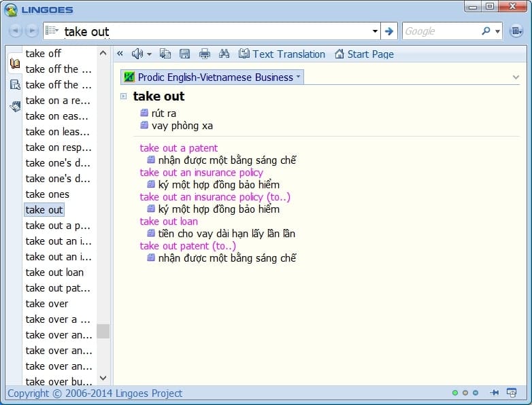532x405 pixels.
Task: Click the note icon beside 'tiền cho vay dài hạn'
Action: pyautogui.click(x=151, y=233)
